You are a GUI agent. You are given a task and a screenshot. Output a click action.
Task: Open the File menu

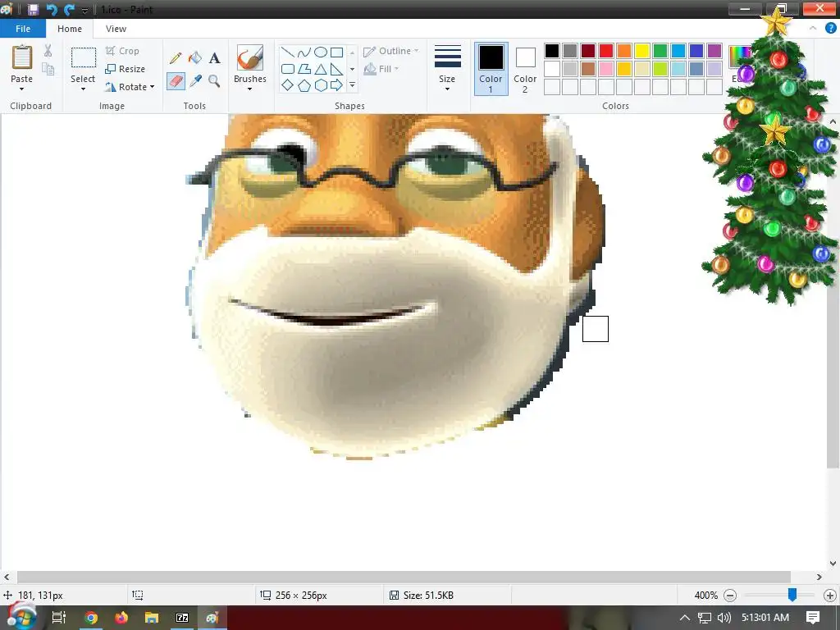click(23, 29)
